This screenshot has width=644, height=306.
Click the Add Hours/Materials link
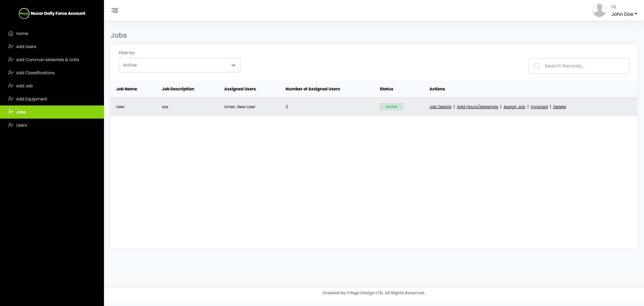tap(477, 106)
